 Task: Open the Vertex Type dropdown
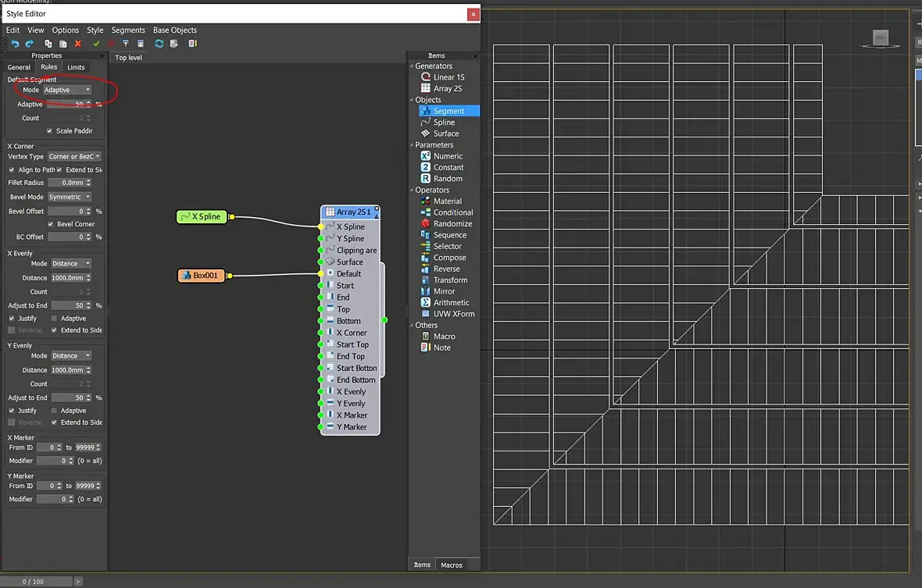(74, 157)
